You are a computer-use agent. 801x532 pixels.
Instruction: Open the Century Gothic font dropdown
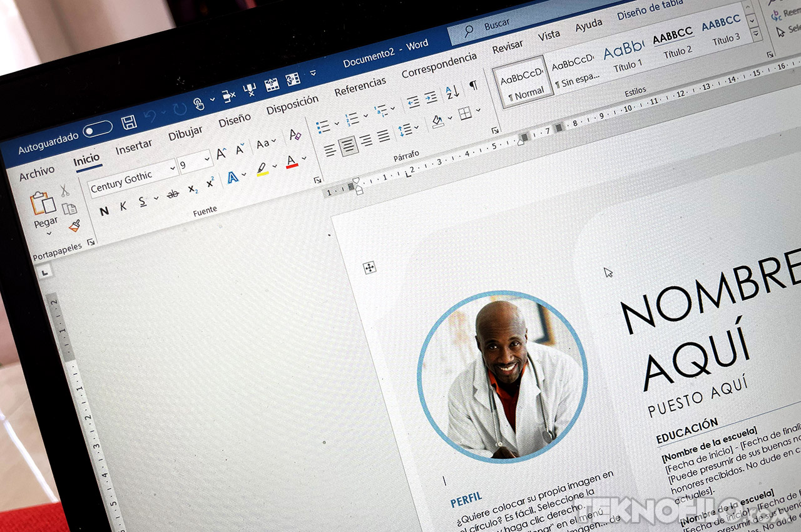(x=172, y=168)
